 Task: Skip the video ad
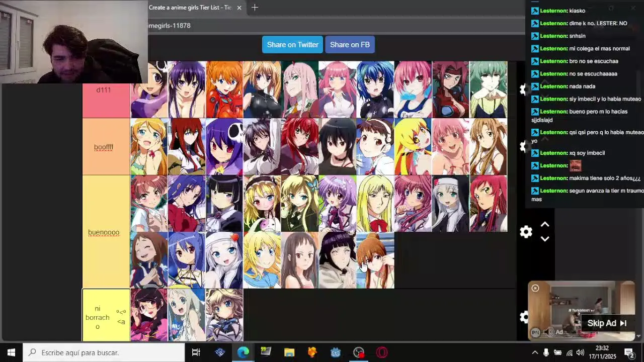[x=607, y=323]
